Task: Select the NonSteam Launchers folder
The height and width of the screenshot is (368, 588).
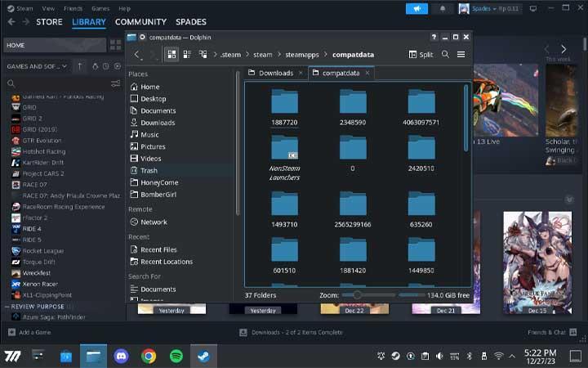Action: [x=285, y=158]
